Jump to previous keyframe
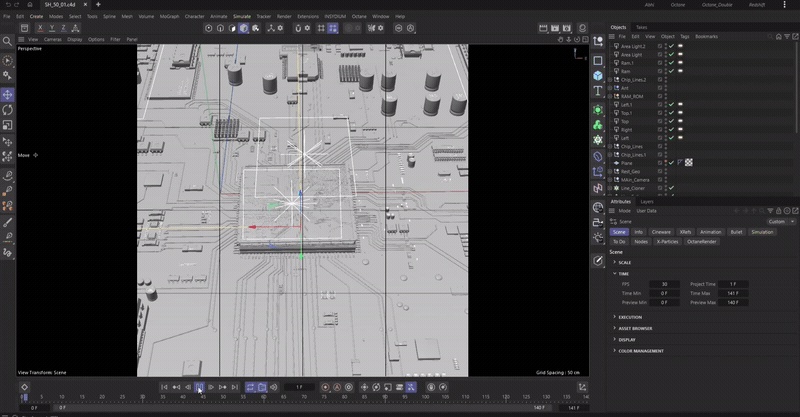800x417 pixels. [176, 387]
